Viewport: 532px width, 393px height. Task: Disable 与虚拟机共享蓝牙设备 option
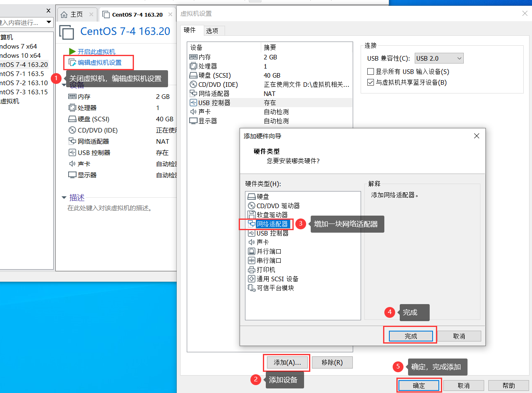370,82
